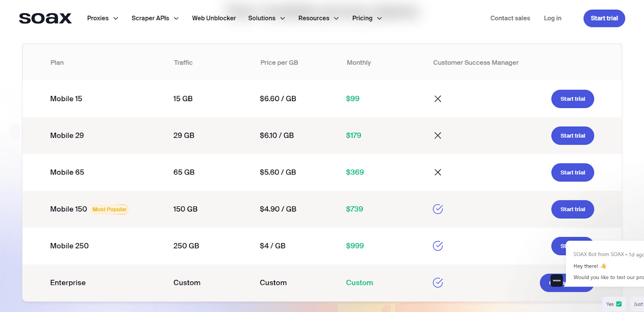This screenshot has height=312, width=644.
Task: Click the $179 monthly price
Action: [x=353, y=135]
